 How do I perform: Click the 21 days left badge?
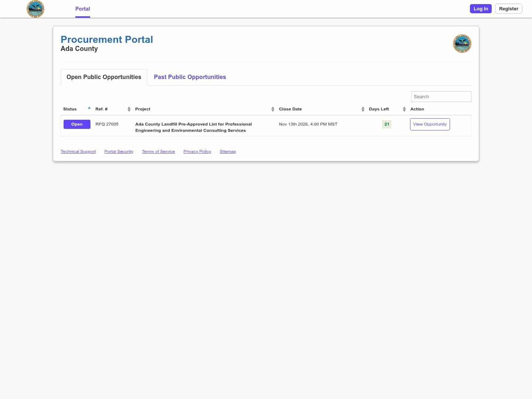386,124
